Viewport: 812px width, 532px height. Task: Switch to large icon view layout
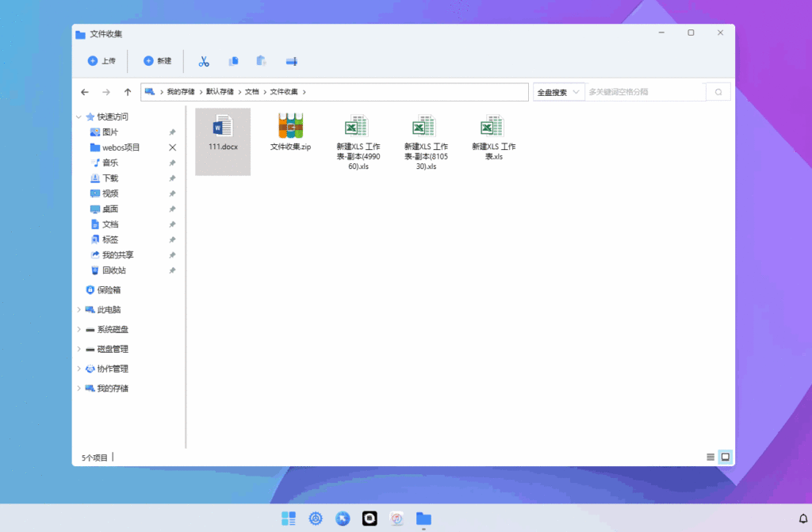coord(725,457)
